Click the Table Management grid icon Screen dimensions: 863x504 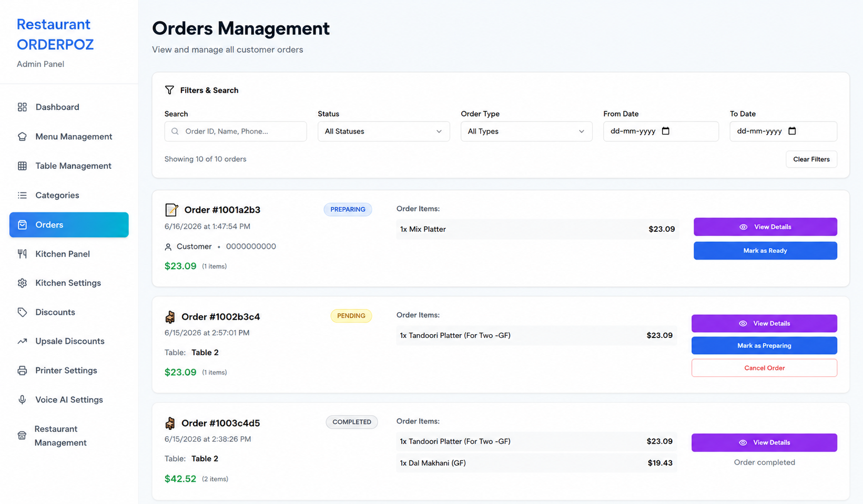pyautogui.click(x=22, y=166)
